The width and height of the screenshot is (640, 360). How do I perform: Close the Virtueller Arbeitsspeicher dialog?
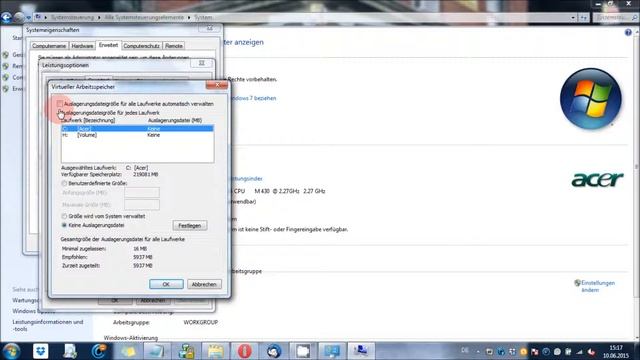pos(217,85)
